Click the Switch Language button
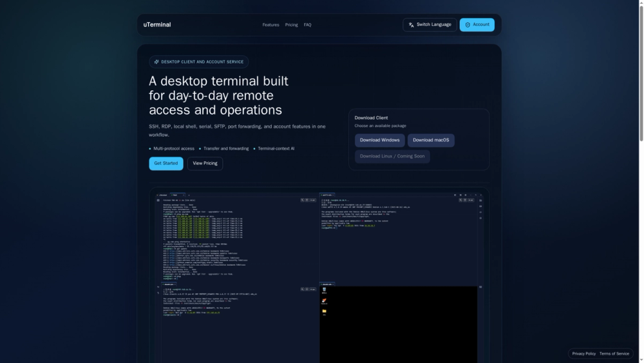The height and width of the screenshot is (363, 644). [x=430, y=25]
